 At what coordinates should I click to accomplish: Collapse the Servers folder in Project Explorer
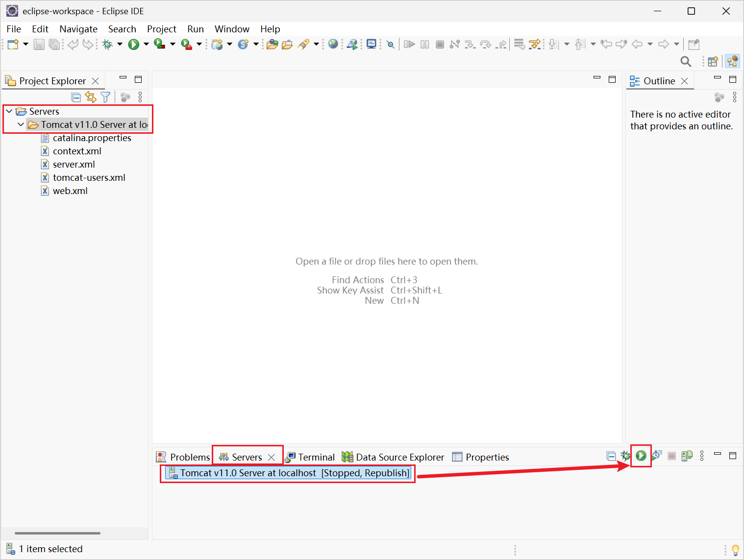[x=9, y=111]
